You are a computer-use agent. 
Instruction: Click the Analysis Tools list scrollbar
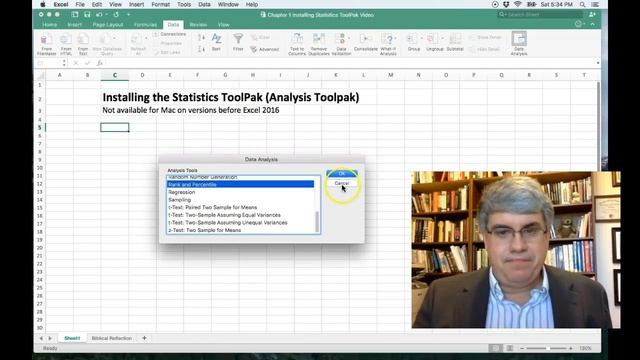coord(318,222)
